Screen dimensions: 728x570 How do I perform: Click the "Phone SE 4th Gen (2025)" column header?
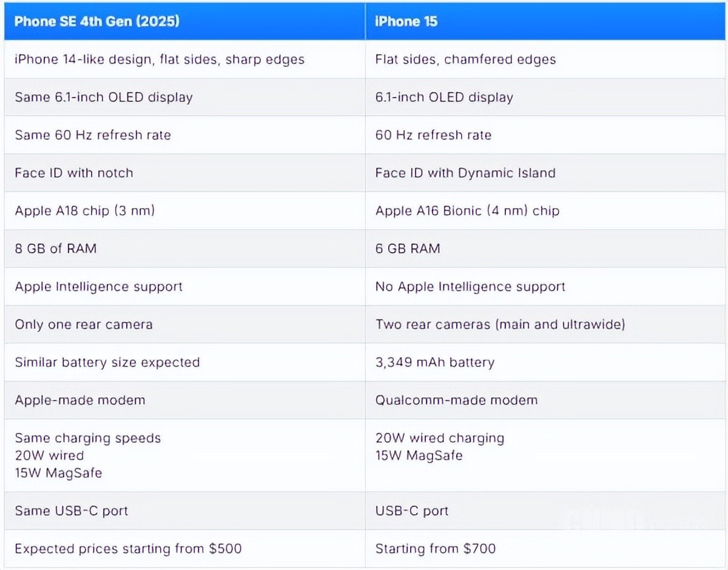97,22
